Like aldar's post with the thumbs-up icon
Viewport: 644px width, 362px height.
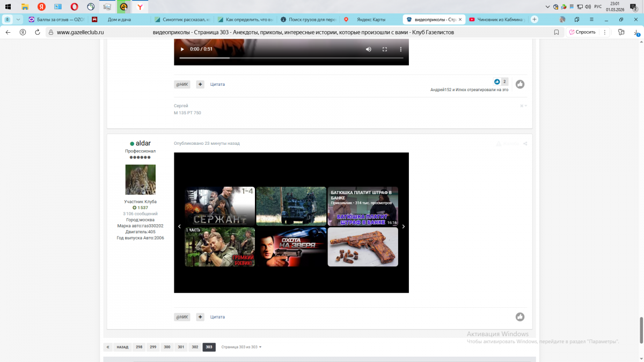(519, 317)
